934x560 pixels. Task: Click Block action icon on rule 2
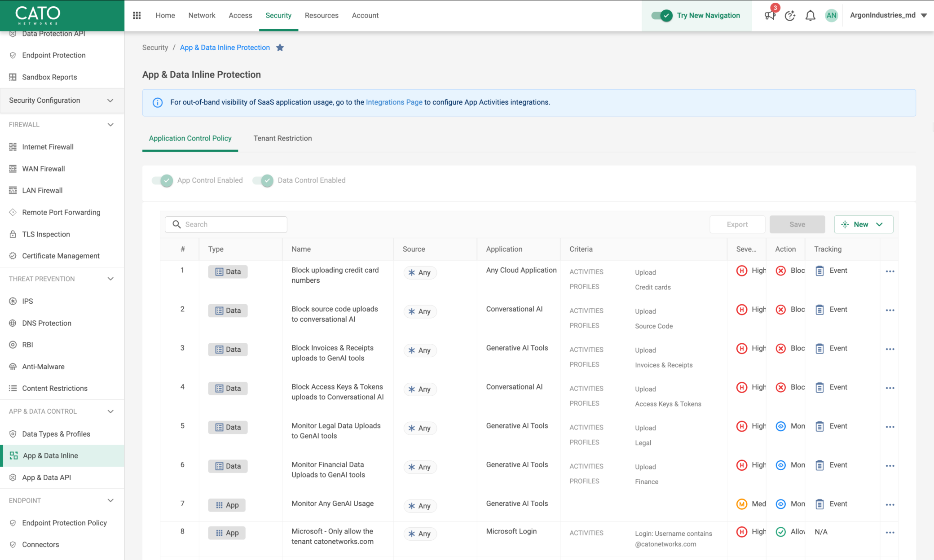[x=781, y=310]
